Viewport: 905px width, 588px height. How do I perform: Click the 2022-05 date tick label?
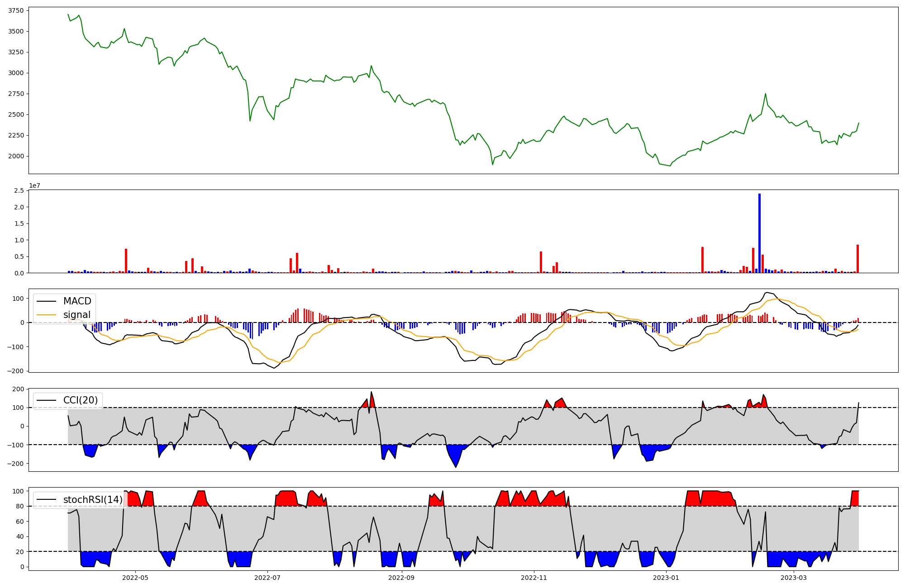click(135, 578)
